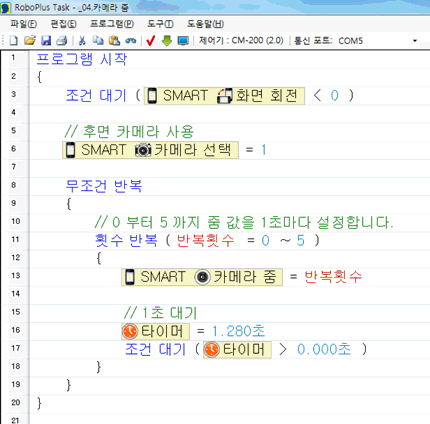Open the 도움말(H) menu
Screen dimensions: 430x424
coord(205,24)
